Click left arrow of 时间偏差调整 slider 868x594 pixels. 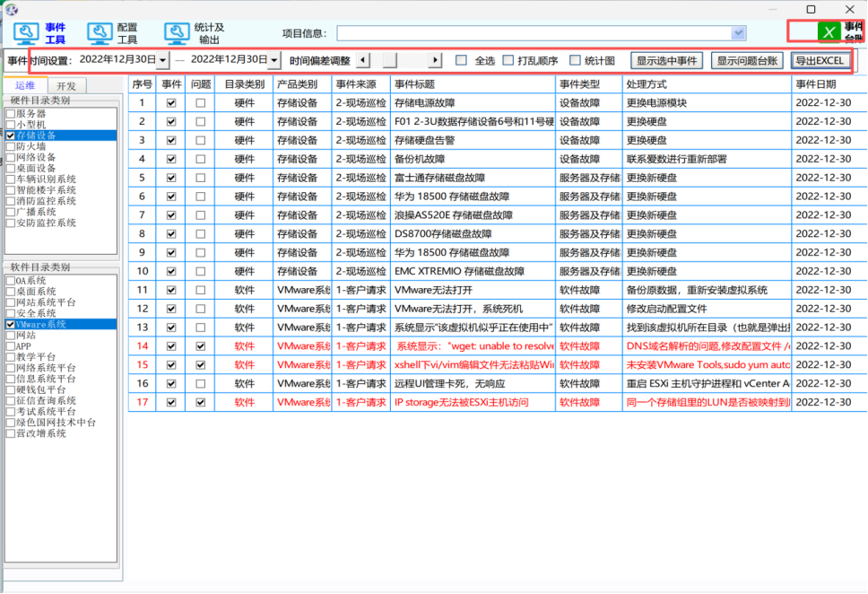pos(362,60)
